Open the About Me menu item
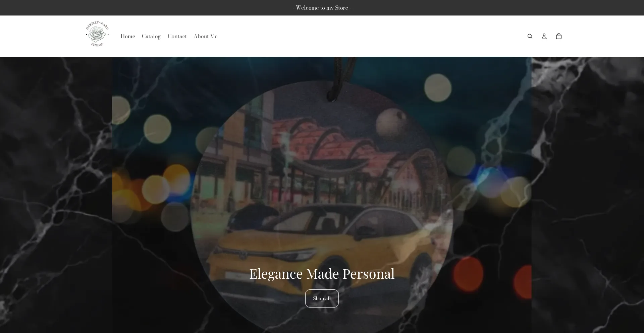The height and width of the screenshot is (333, 644). click(x=206, y=36)
